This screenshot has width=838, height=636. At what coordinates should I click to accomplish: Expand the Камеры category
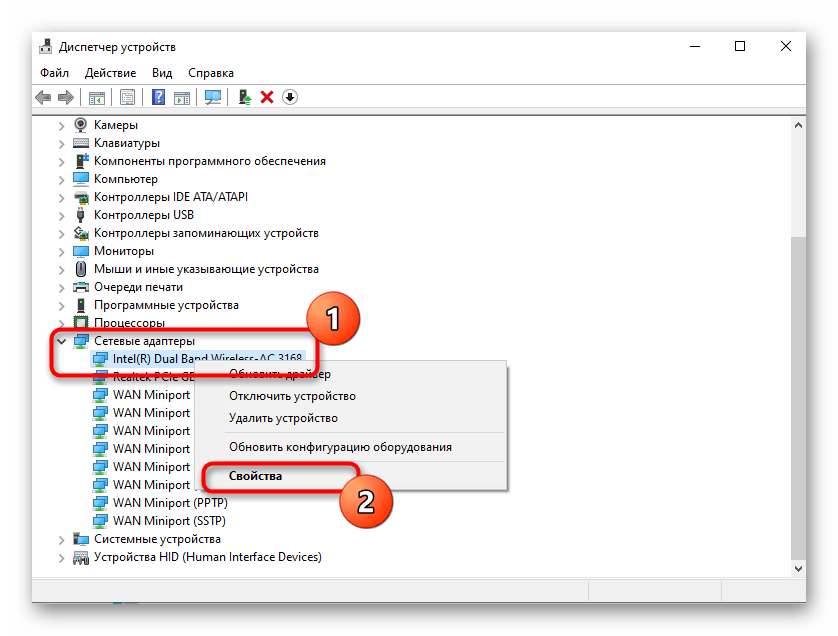click(x=62, y=125)
